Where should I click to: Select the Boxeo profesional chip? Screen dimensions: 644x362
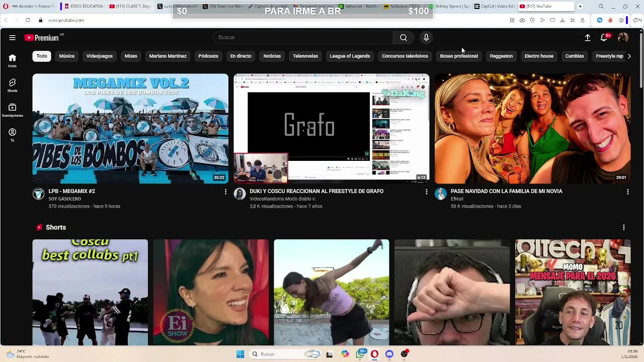(x=459, y=56)
